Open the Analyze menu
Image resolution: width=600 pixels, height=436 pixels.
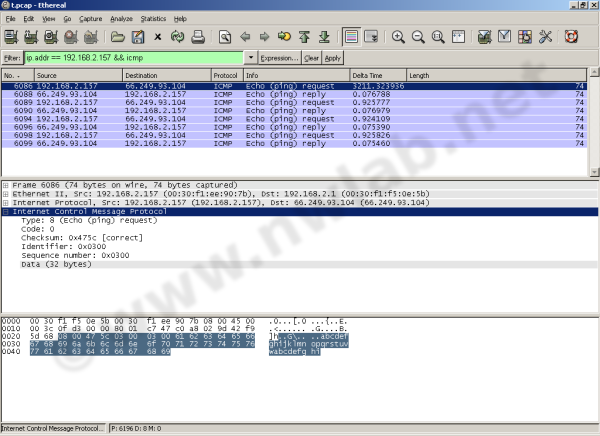pos(121,19)
